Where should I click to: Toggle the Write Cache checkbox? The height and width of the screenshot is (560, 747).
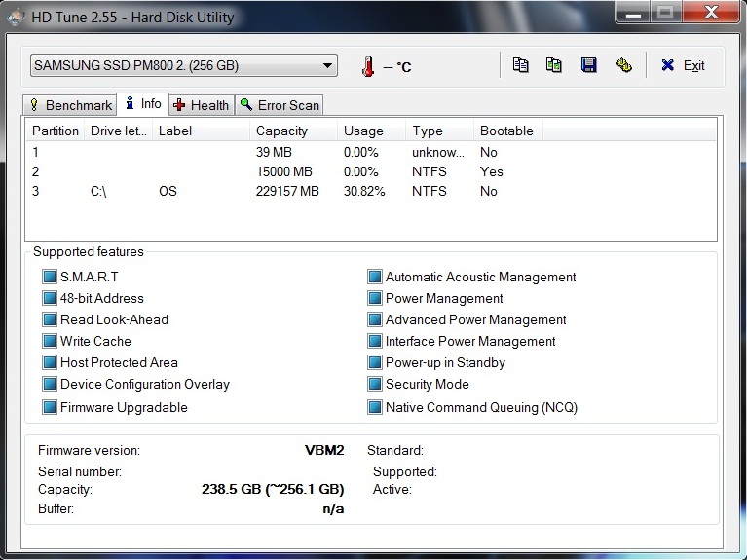(x=50, y=341)
